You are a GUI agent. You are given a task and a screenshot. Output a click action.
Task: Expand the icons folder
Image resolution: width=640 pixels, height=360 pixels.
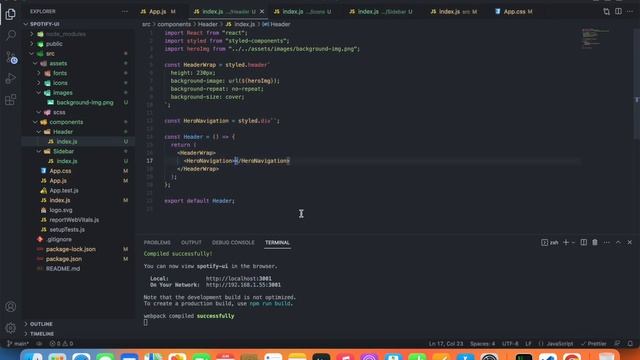pyautogui.click(x=39, y=83)
